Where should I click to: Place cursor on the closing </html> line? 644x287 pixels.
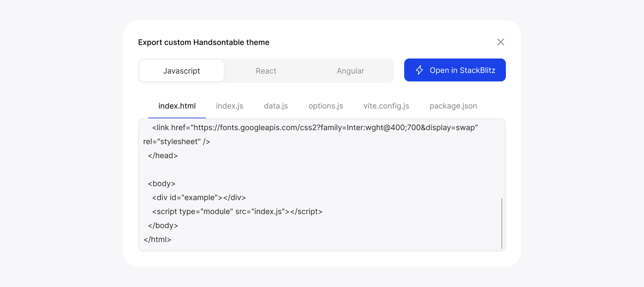point(157,240)
